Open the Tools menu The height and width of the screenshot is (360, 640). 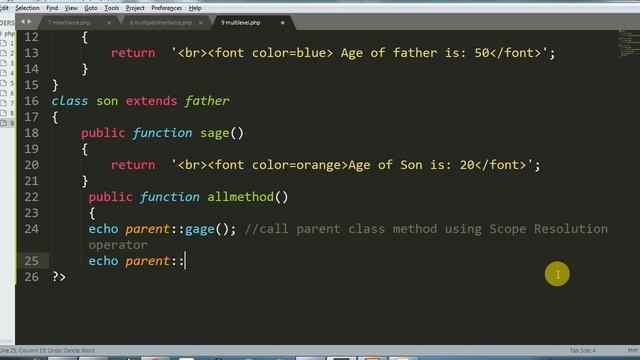[111, 8]
